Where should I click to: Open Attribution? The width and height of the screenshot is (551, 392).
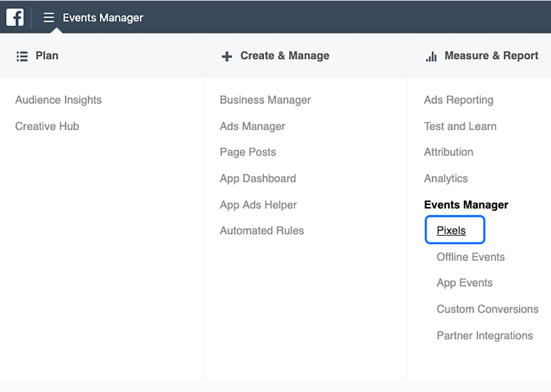click(448, 152)
